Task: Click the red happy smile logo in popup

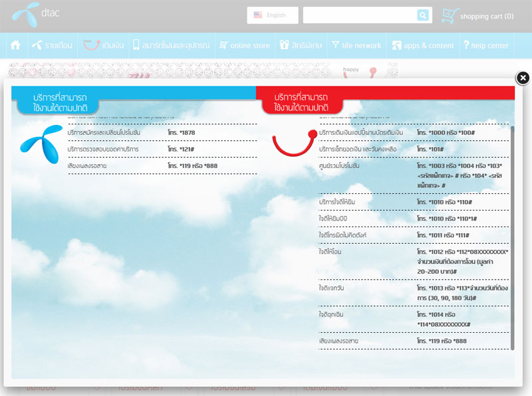Action: [x=295, y=143]
